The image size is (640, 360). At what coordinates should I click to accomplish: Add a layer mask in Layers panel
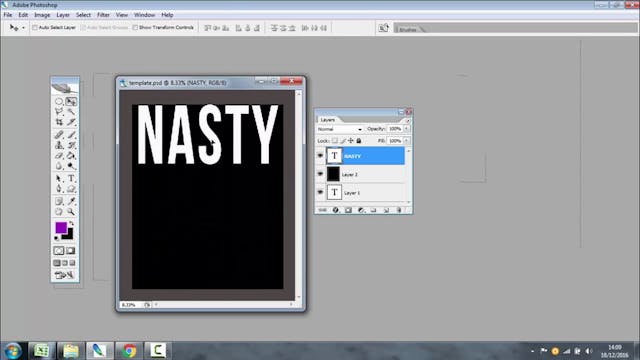[x=348, y=210]
